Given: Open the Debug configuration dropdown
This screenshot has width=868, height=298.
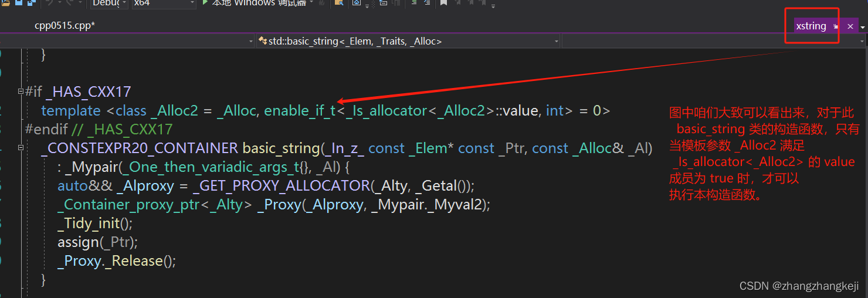Looking at the screenshot, I should (108, 3).
